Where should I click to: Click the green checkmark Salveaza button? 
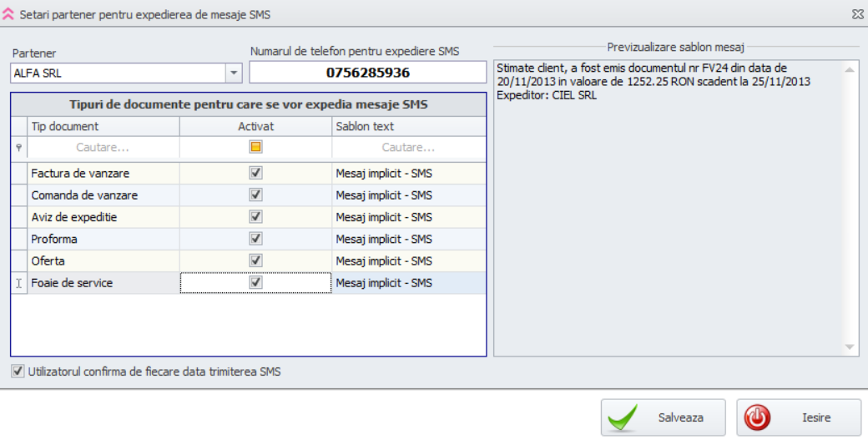click(654, 417)
